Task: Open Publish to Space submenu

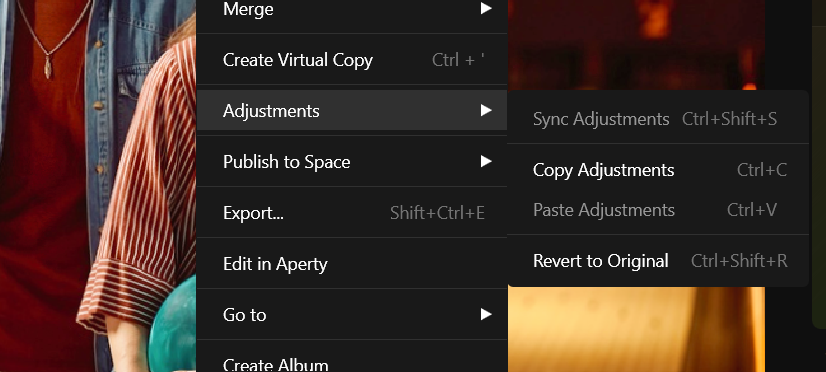Action: [351, 162]
